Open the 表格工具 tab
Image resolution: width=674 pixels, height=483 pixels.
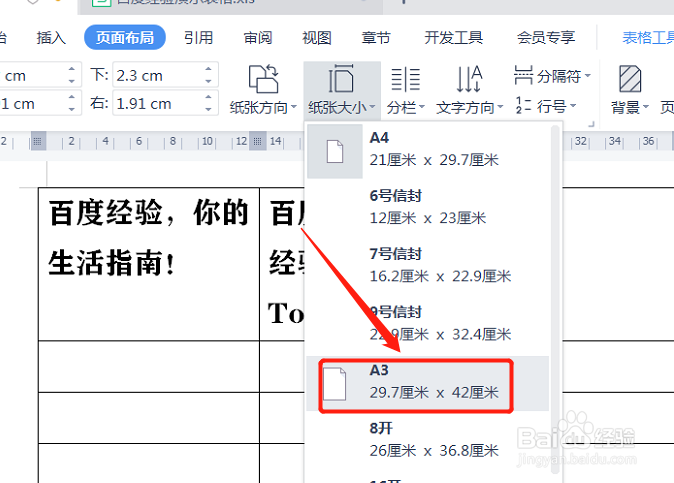click(x=648, y=38)
